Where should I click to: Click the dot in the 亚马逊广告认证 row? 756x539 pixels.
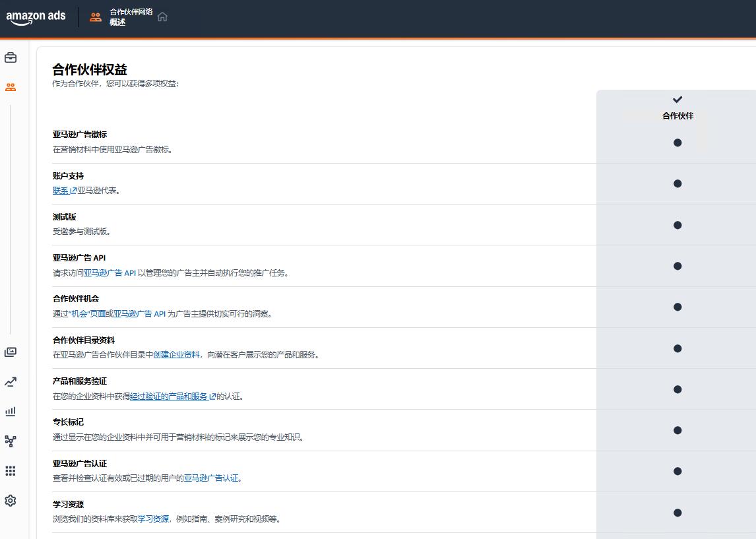677,472
